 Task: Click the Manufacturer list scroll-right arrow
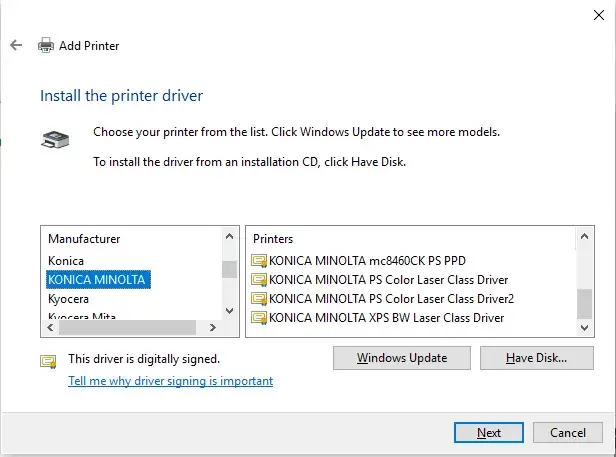tap(213, 327)
